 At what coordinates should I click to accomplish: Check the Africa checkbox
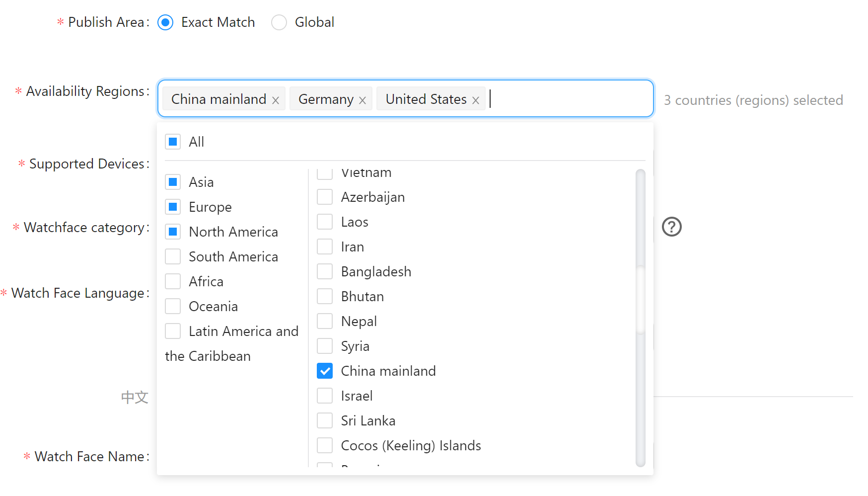click(x=173, y=281)
